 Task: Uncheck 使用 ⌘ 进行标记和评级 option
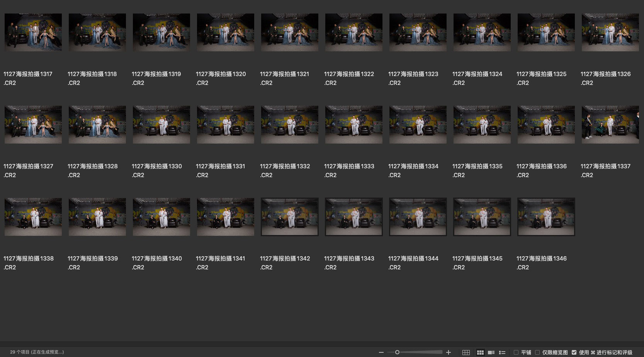(574, 352)
